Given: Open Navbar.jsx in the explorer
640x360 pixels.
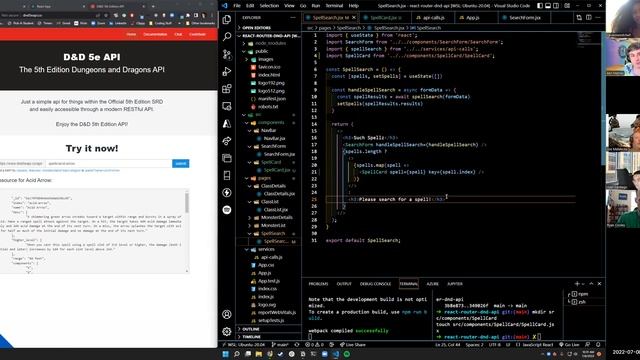Looking at the screenshot, I should pyautogui.click(x=274, y=138).
